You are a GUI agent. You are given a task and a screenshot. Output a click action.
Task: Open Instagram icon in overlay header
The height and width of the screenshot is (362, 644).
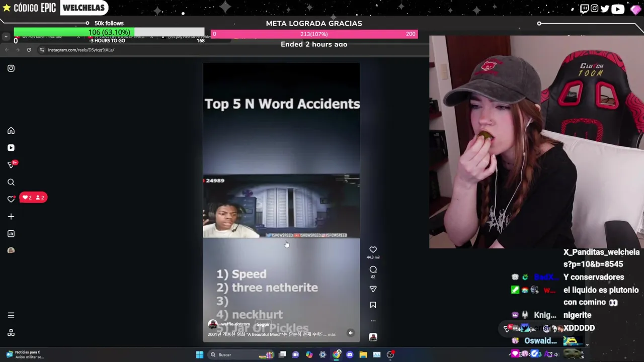click(x=594, y=8)
